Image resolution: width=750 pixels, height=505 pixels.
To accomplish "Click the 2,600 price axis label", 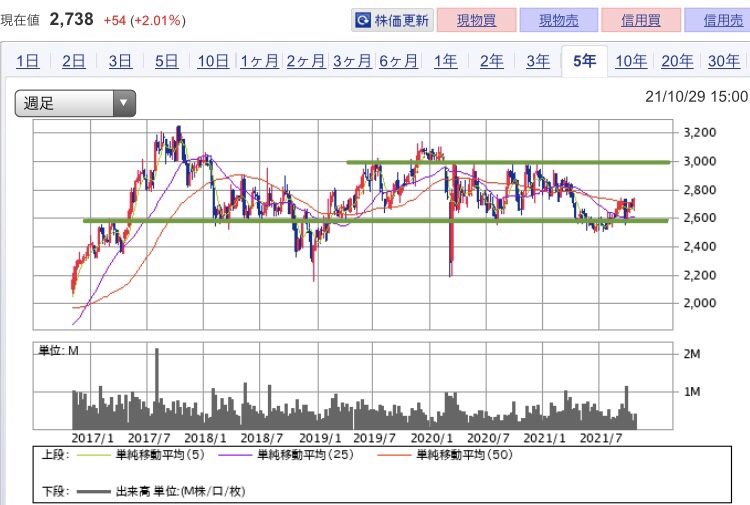I will [x=700, y=218].
